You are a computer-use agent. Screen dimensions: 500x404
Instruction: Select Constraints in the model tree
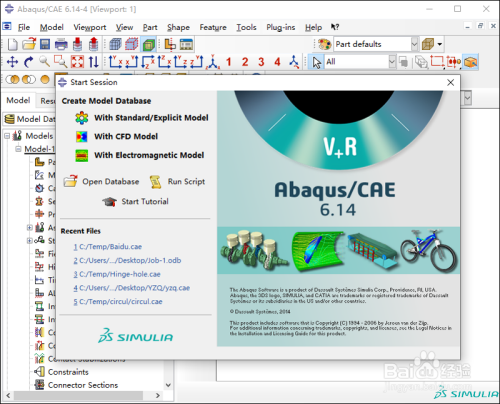click(x=68, y=372)
